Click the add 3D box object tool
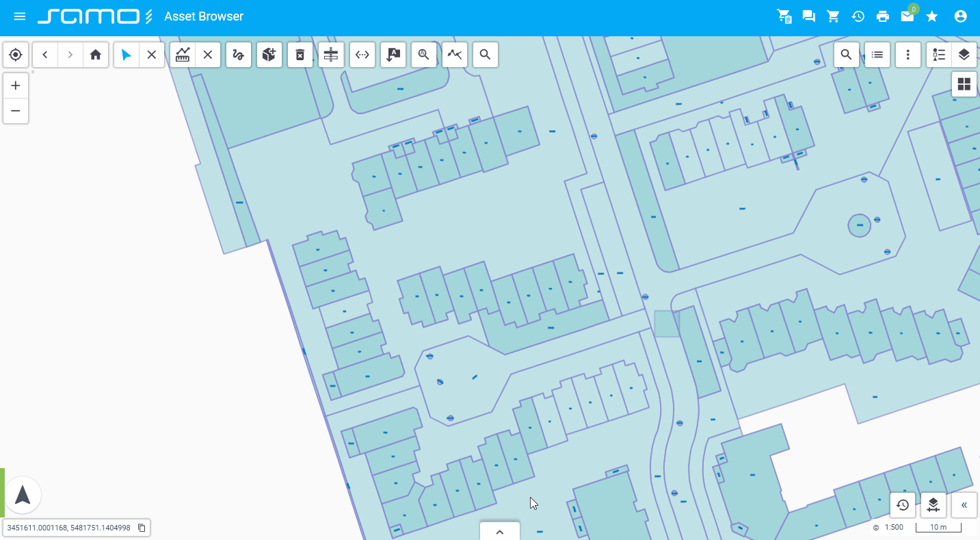This screenshot has width=980, height=540. 269,55
